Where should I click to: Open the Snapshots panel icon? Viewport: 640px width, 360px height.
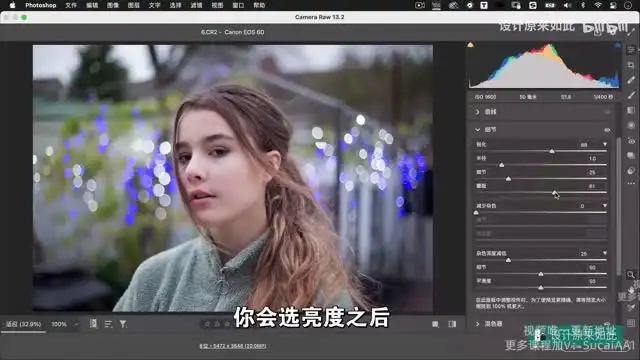click(631, 156)
